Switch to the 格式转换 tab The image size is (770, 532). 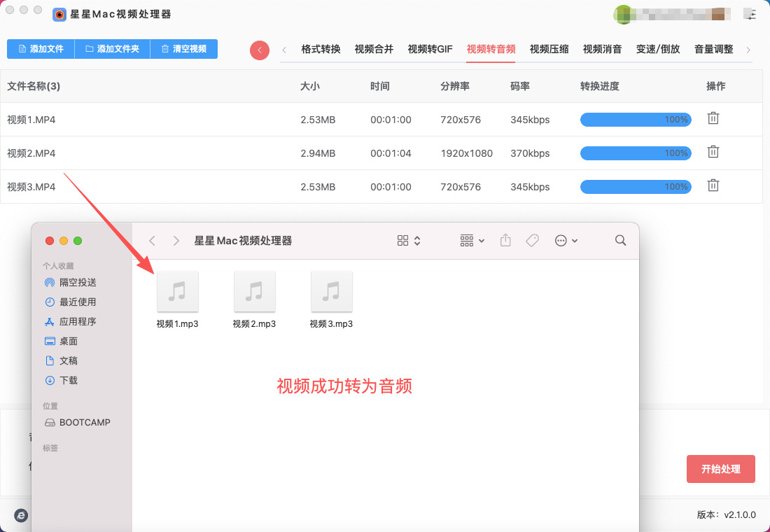[321, 49]
